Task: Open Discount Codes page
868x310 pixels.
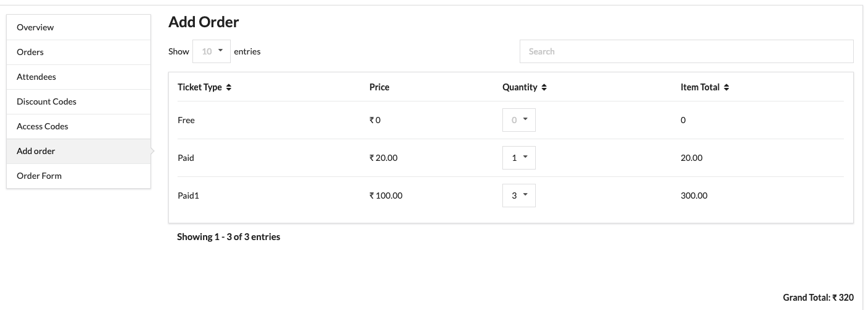Action: [x=46, y=101]
